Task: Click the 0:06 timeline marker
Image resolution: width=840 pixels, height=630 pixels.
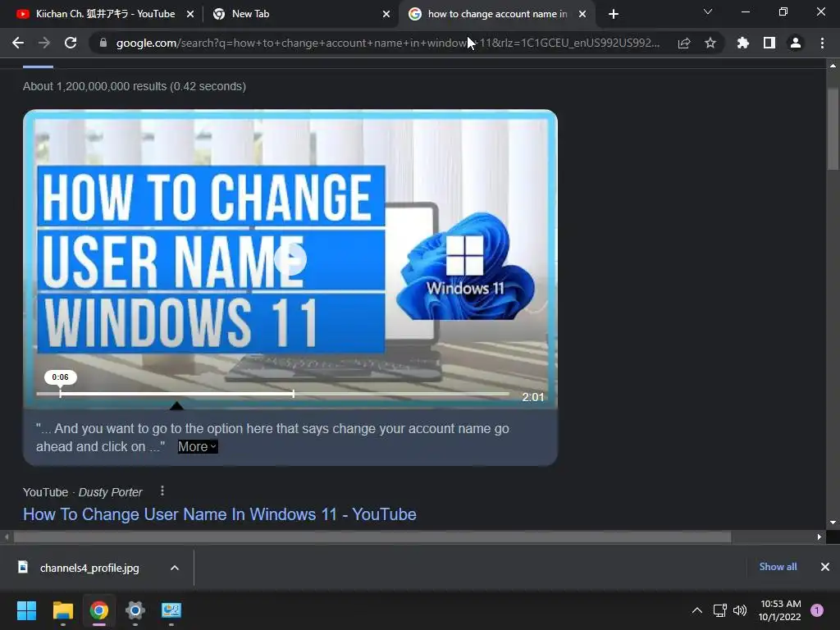Action: coord(61,377)
